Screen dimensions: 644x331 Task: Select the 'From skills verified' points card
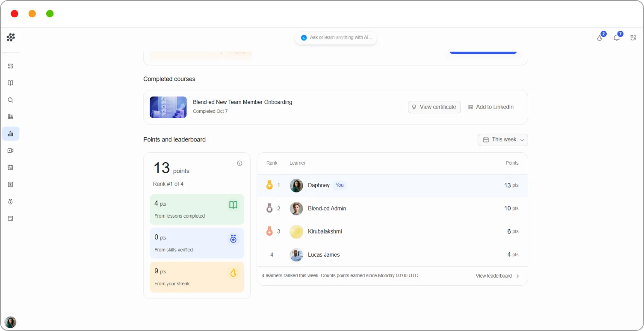point(197,243)
